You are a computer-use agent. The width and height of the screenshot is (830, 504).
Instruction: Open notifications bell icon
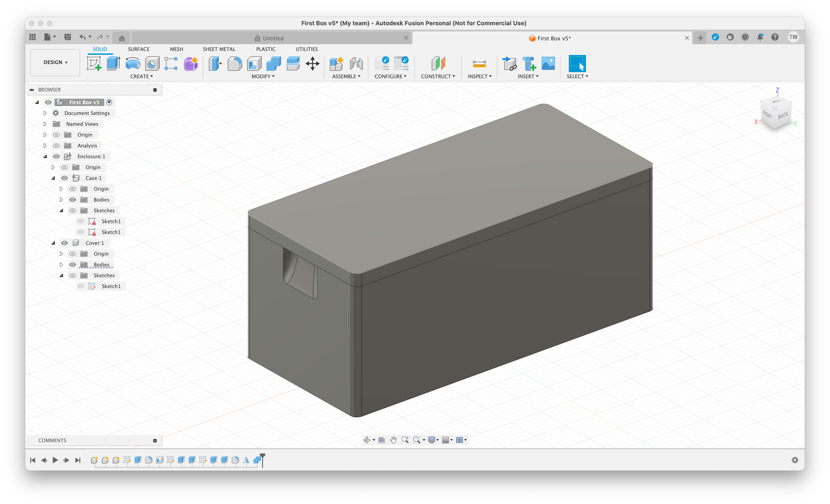click(x=760, y=37)
